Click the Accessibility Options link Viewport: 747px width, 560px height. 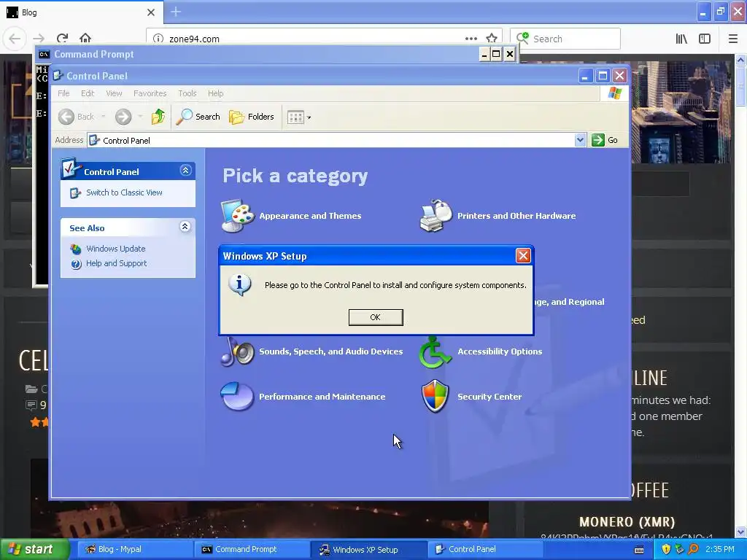click(x=500, y=351)
